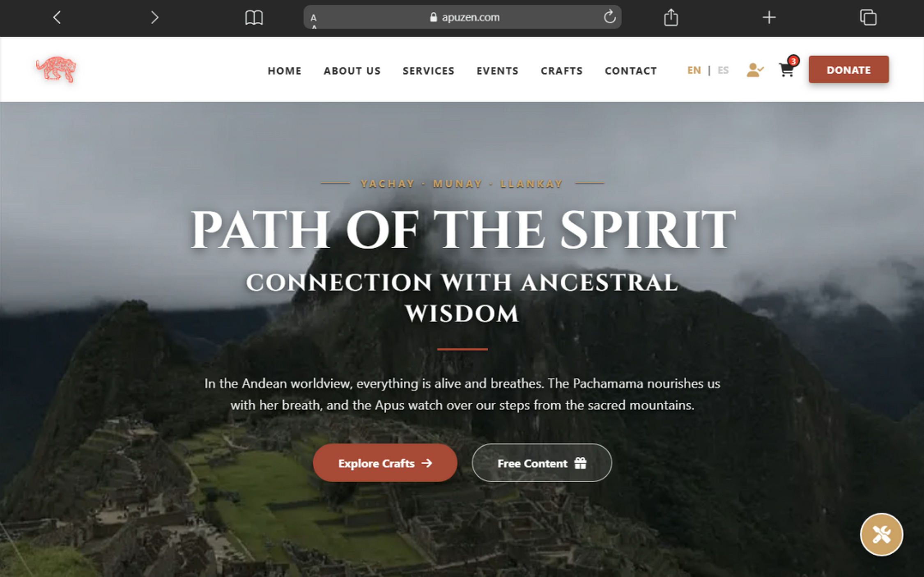The width and height of the screenshot is (924, 577).
Task: Click the floating tools button
Action: [881, 534]
